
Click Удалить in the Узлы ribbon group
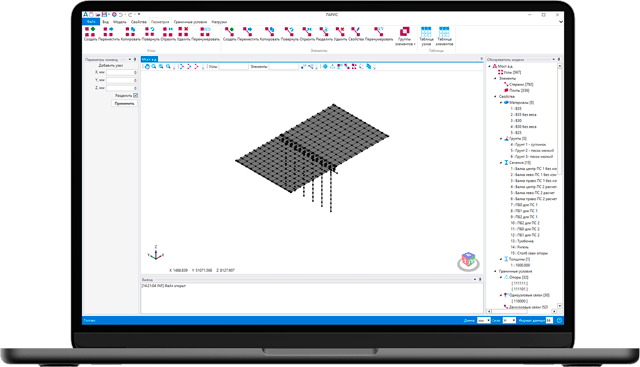(184, 34)
